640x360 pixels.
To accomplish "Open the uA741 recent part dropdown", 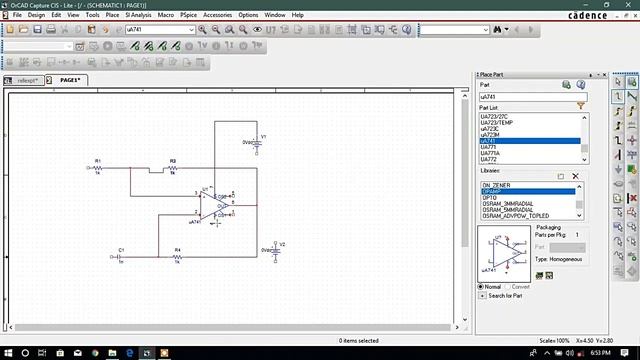I will pyautogui.click(x=191, y=30).
